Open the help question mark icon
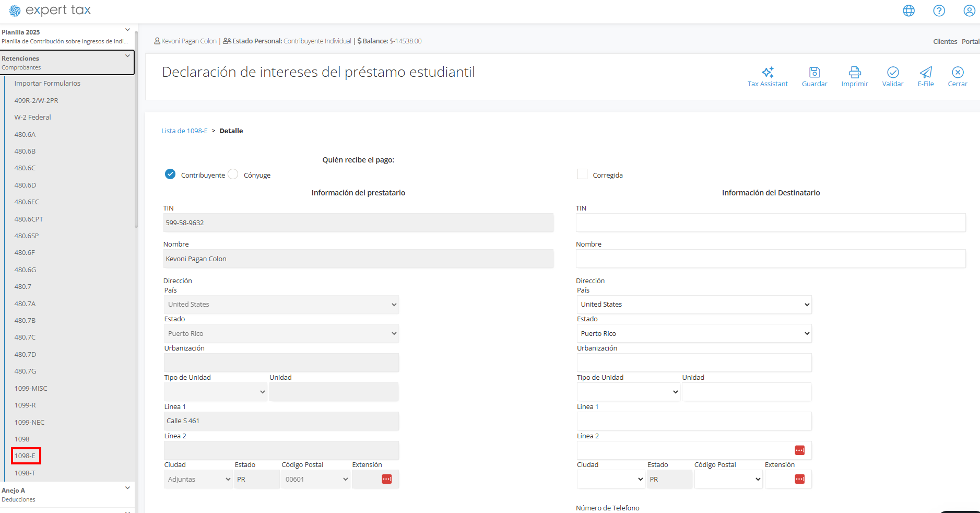980x513 pixels. (x=939, y=10)
